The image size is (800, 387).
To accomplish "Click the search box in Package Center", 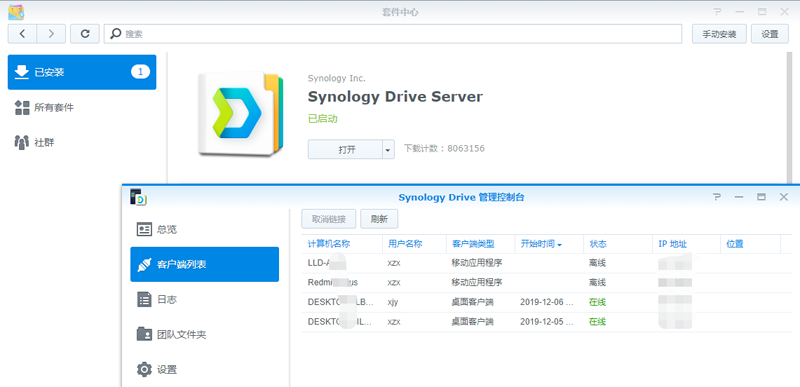I will 393,34.
